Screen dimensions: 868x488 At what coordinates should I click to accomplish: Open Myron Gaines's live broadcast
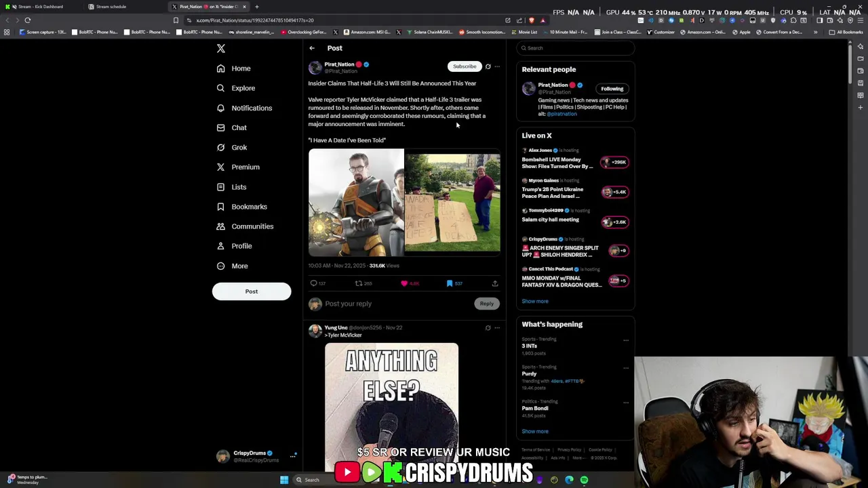576,188
